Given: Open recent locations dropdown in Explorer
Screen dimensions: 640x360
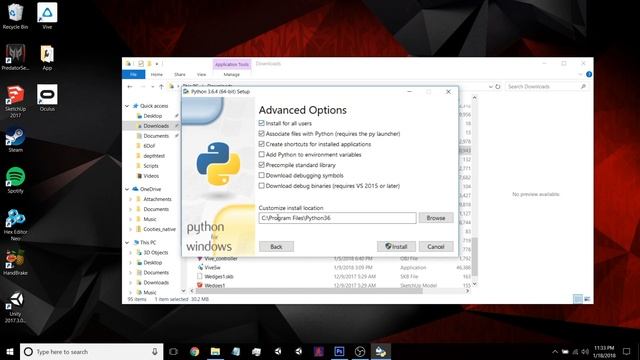Looking at the screenshot, I should click(x=152, y=87).
